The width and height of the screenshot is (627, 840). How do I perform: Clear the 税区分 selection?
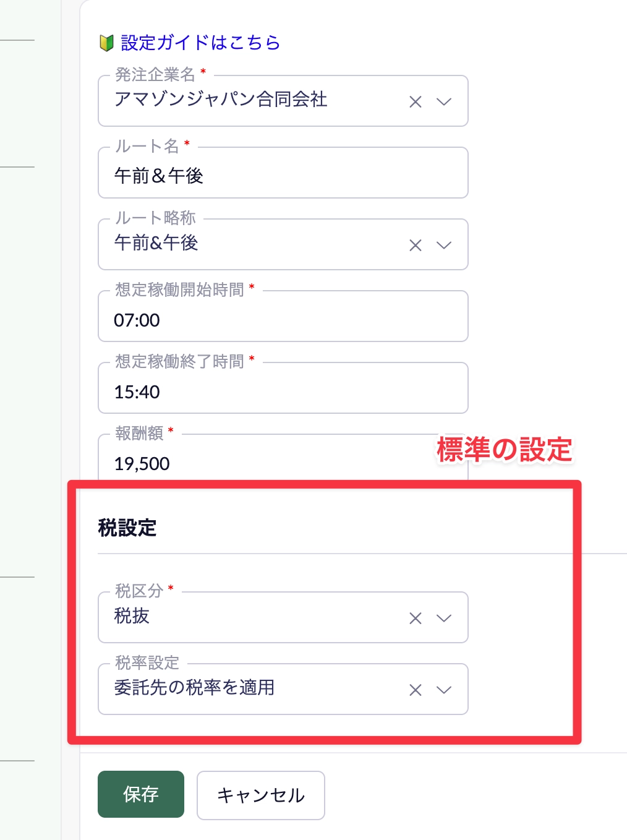click(416, 619)
